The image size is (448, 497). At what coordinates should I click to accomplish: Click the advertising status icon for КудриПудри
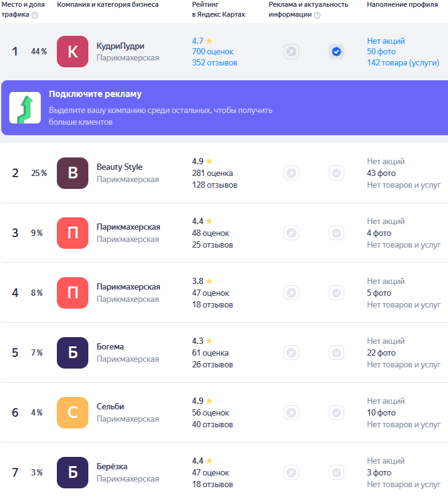coord(291,52)
